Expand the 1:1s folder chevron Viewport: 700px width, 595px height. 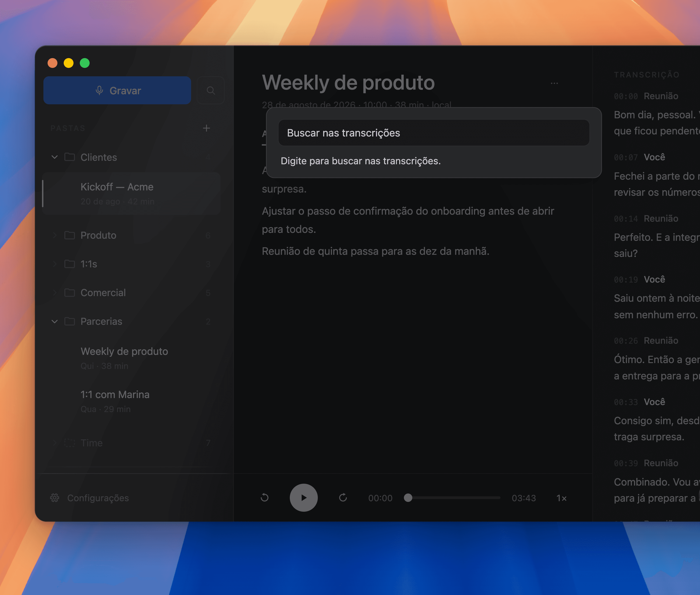click(55, 264)
